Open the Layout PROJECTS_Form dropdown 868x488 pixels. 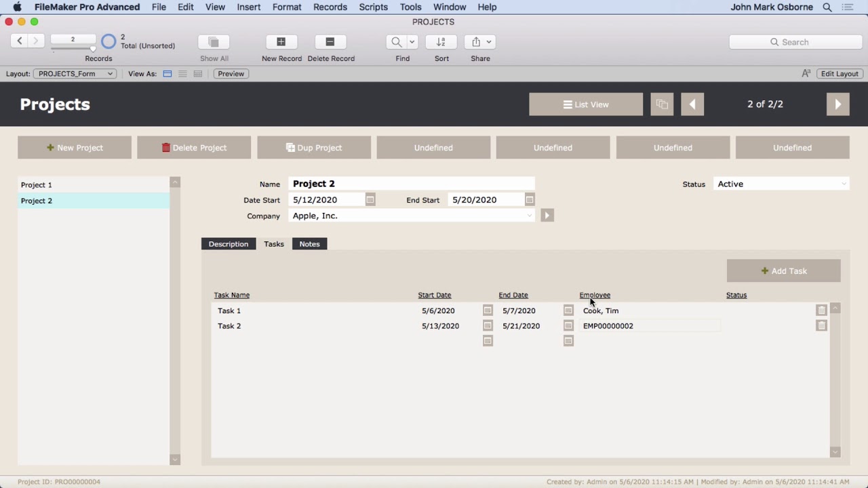click(x=75, y=73)
